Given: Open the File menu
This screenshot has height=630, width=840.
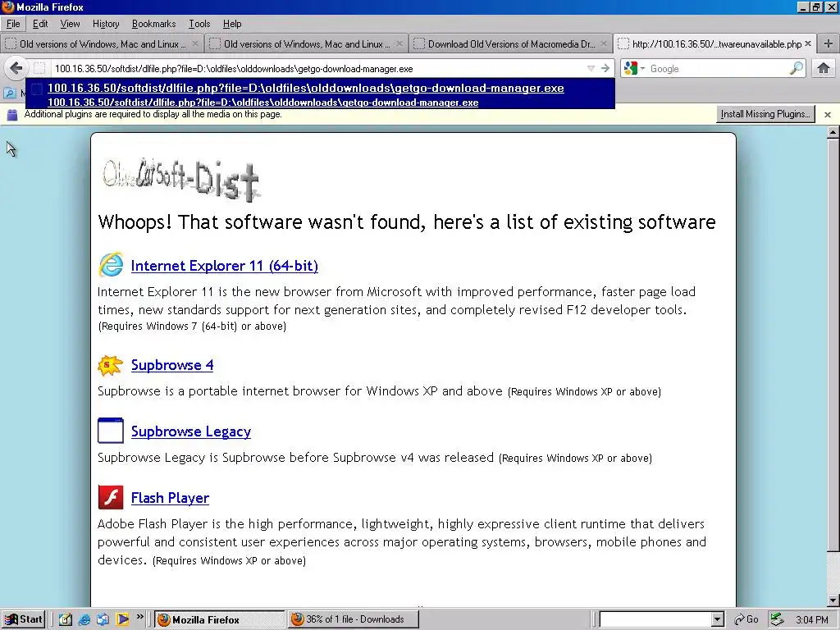Looking at the screenshot, I should [x=13, y=24].
